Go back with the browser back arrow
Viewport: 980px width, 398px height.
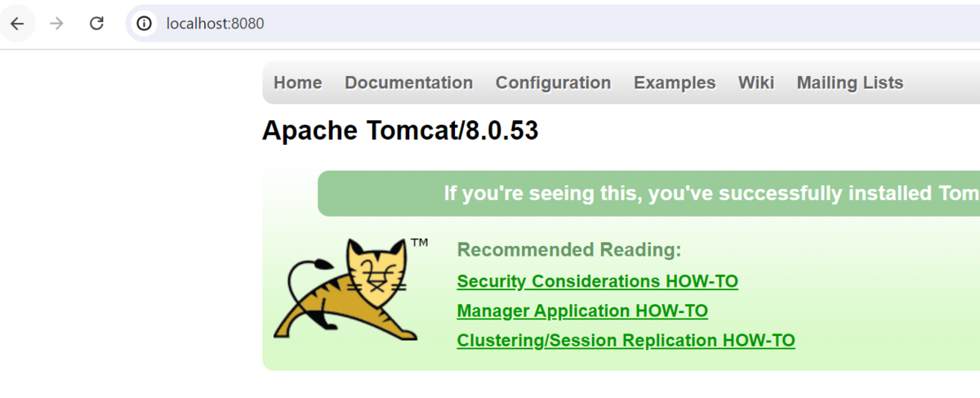click(17, 24)
